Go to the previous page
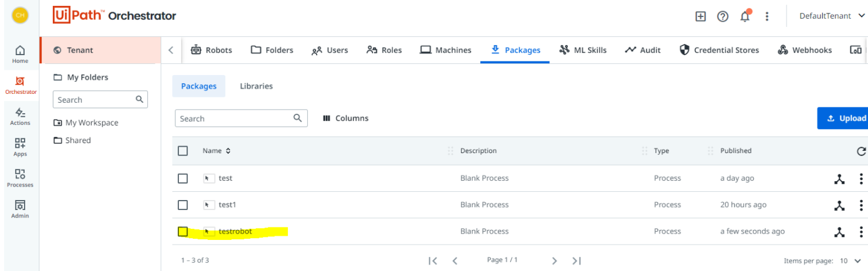This screenshot has height=271, width=868. [455, 260]
